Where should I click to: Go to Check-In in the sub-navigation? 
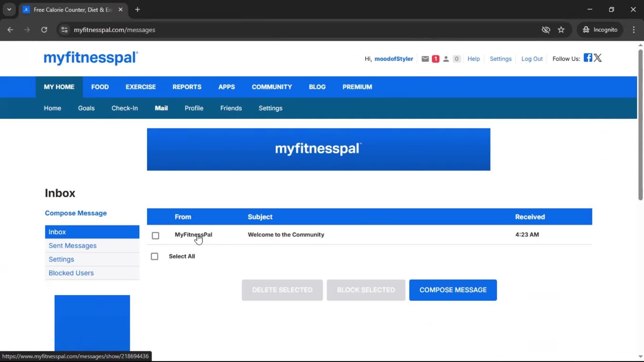[124, 108]
